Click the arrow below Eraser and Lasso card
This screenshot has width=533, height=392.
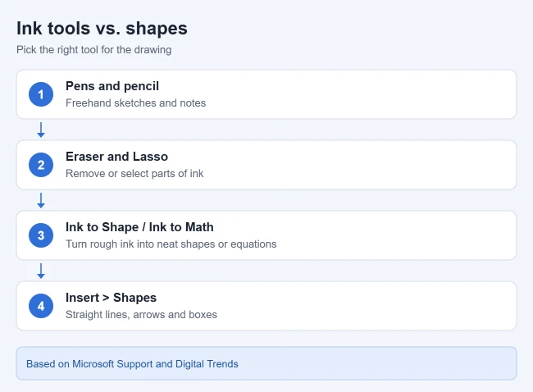coord(41,200)
